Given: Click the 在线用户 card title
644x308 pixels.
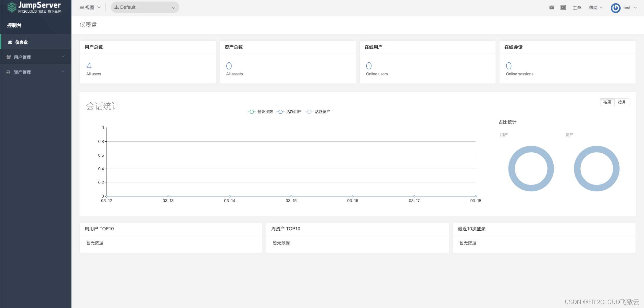Looking at the screenshot, I should tap(373, 47).
